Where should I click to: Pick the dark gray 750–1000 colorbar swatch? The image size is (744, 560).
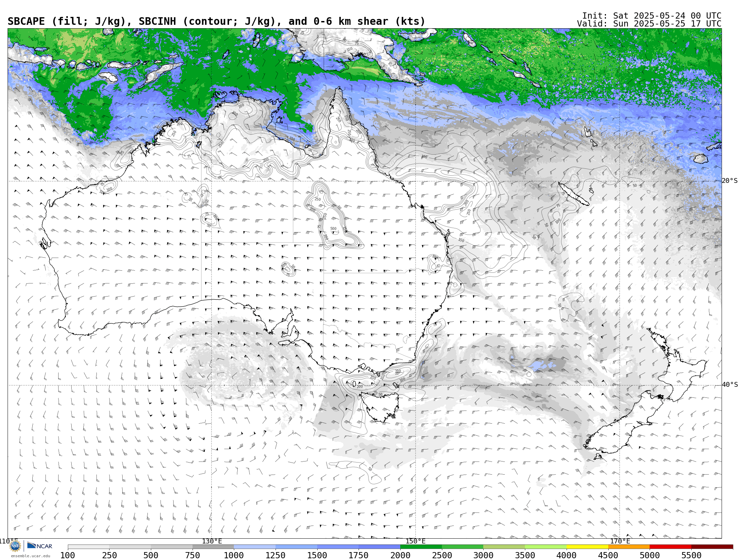pyautogui.click(x=213, y=547)
